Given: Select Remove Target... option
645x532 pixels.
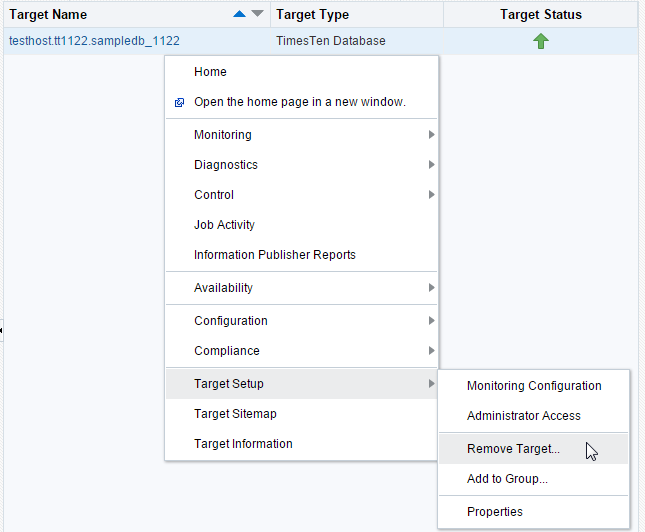Looking at the screenshot, I should point(534,448).
